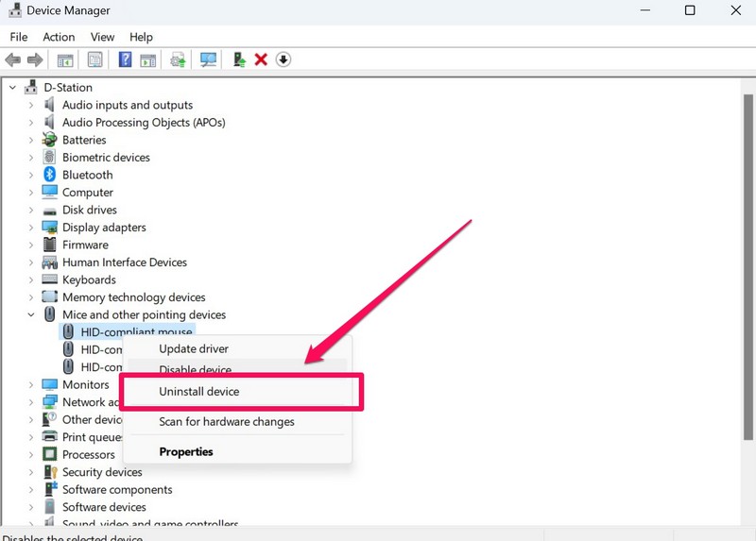Click the Forward arrow in toolbar
Viewport: 756px width, 541px height.
tap(35, 59)
